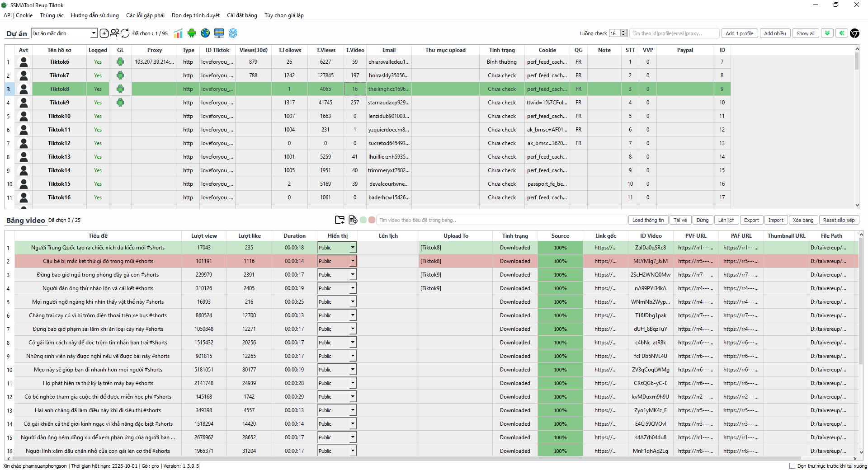
Task: Click the 'Import' button
Action: coord(776,220)
